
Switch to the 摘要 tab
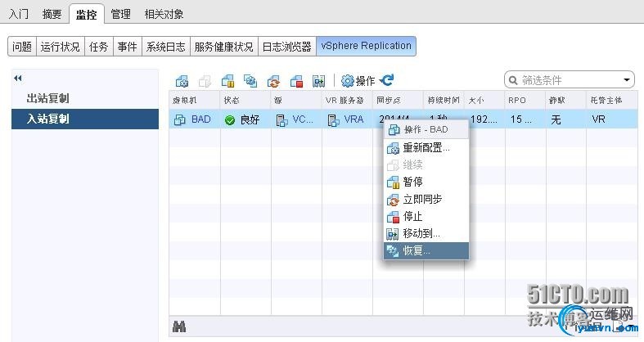(x=52, y=15)
